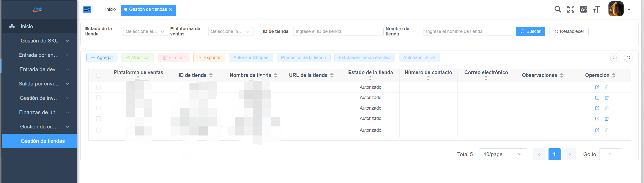Image resolution: width=644 pixels, height=183 pixels.
Task: Click the Buscar search button
Action: tap(530, 31)
